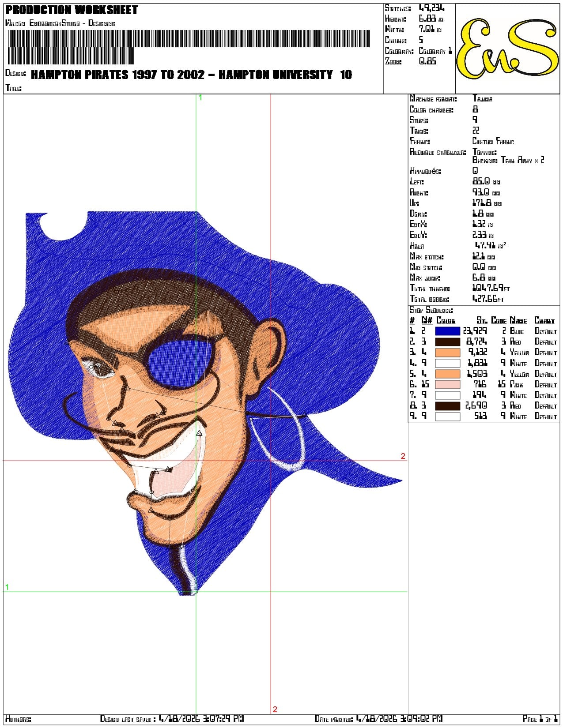Click the blue swatch in stop 1
Viewport: 563px width, 728px height.
[448, 331]
